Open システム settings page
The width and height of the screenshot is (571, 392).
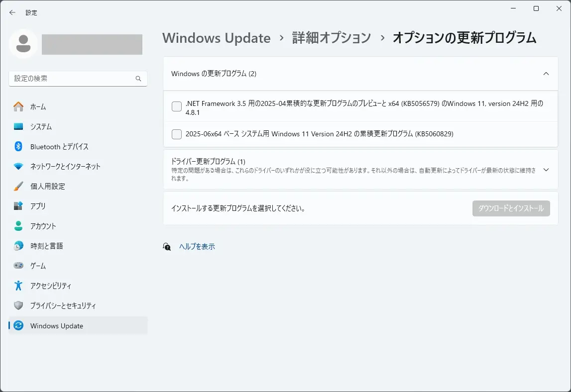coord(78,127)
